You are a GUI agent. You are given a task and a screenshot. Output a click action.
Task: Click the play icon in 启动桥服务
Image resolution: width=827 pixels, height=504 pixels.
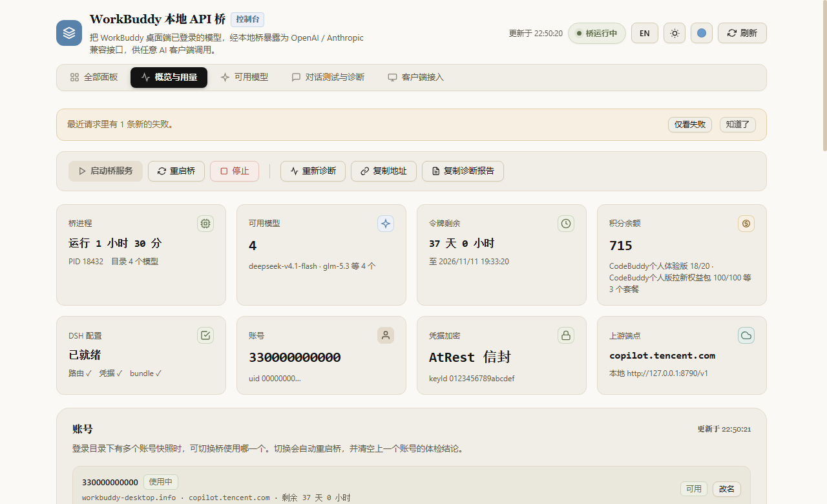pyautogui.click(x=82, y=171)
